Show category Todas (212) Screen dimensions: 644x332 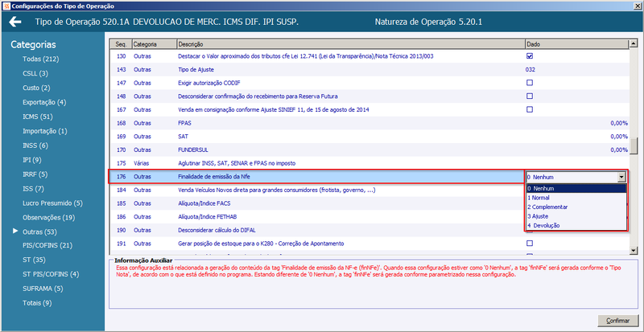41,59
